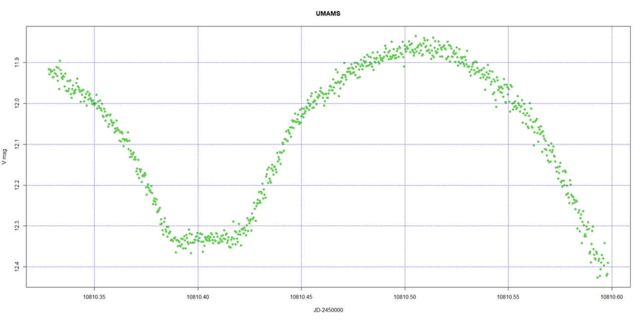Click the 12.0 y-axis tick label

(x=17, y=104)
